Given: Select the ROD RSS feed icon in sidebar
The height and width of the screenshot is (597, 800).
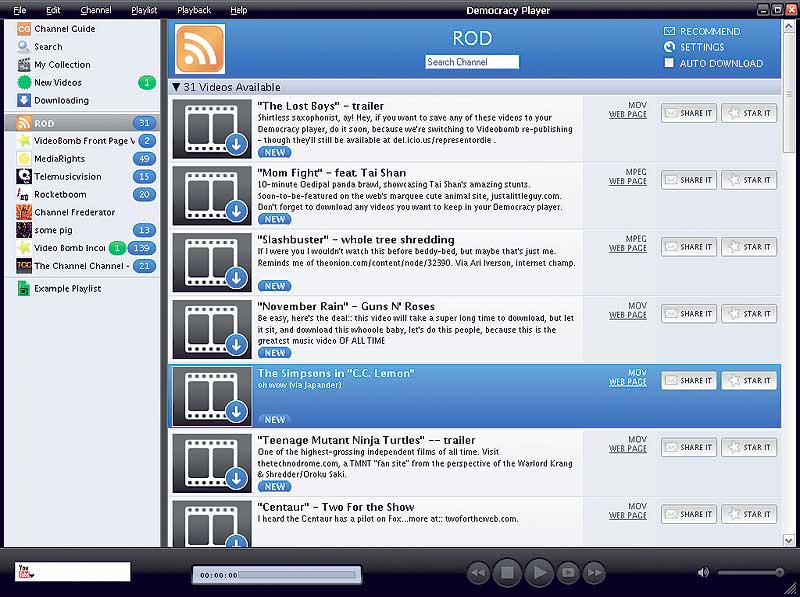Looking at the screenshot, I should pyautogui.click(x=24, y=123).
